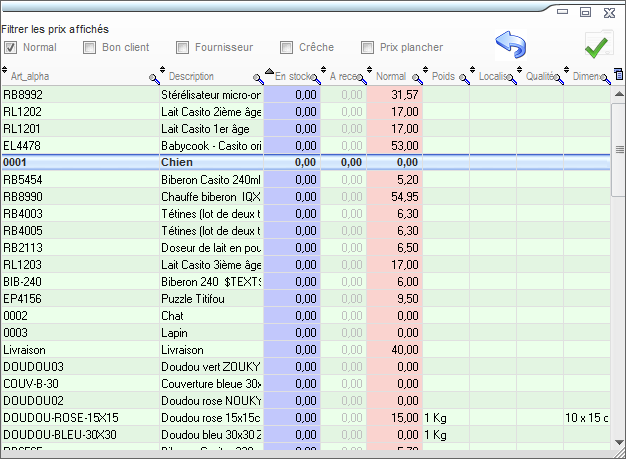
Task: Check the Prix plancher option
Action: [369, 47]
